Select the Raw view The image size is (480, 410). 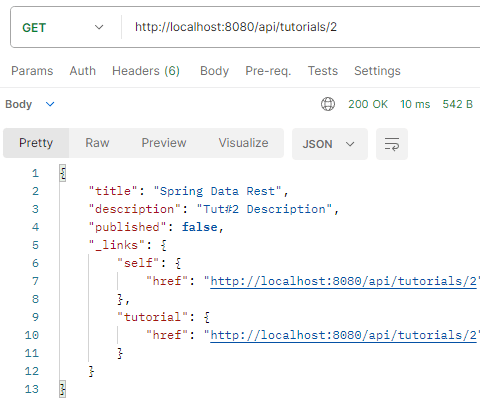point(97,143)
